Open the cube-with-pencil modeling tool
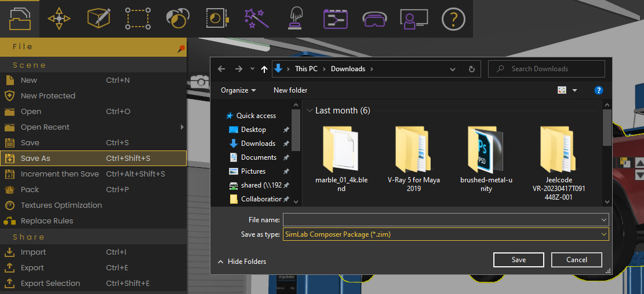This screenshot has width=644, height=294. tap(99, 19)
